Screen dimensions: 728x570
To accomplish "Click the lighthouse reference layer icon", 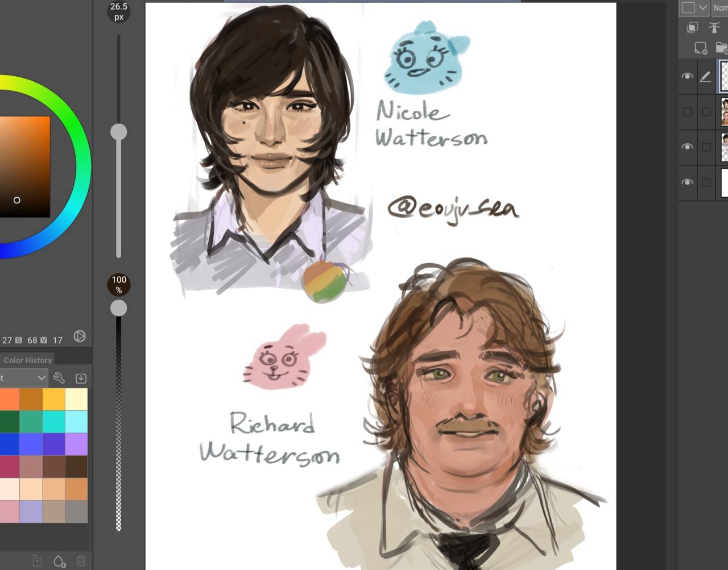I will (714, 27).
